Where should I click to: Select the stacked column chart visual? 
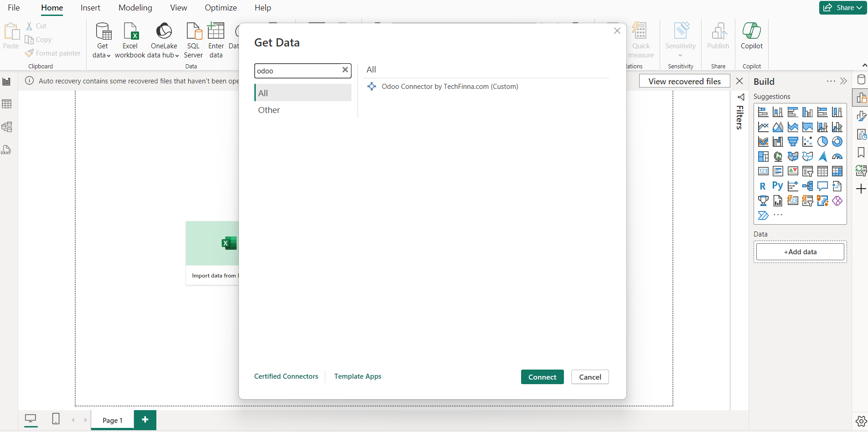(x=778, y=112)
